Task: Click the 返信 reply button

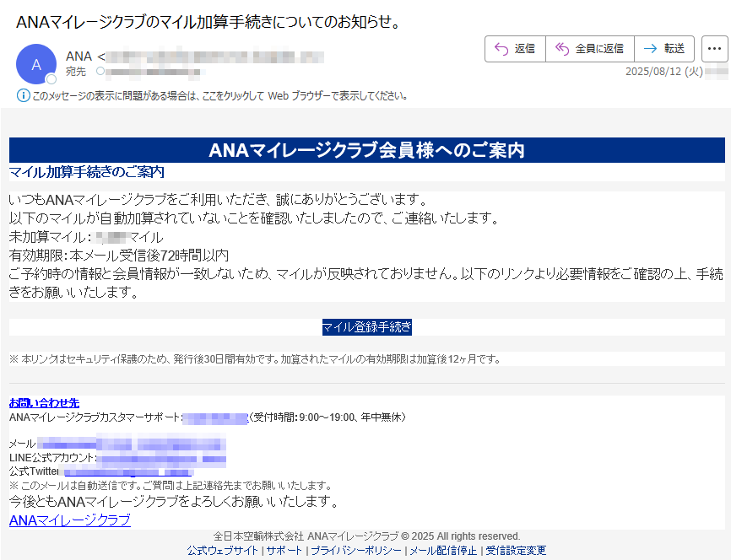Action: tap(515, 48)
